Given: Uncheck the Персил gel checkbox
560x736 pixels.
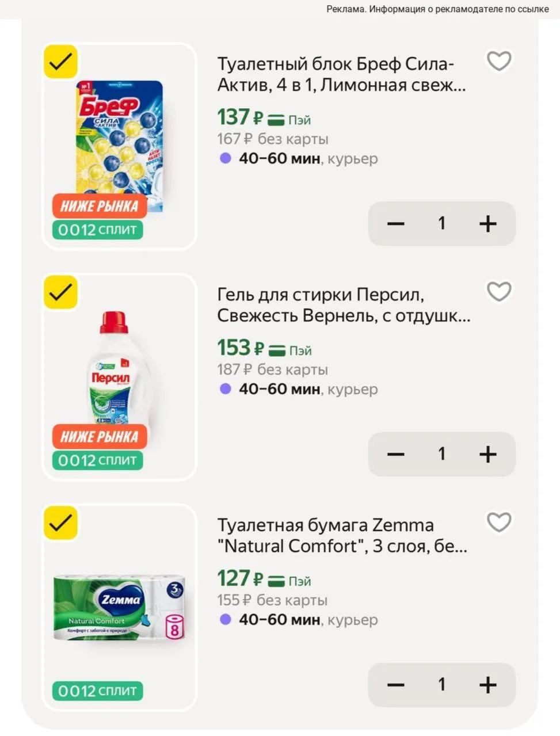Looking at the screenshot, I should coord(60,292).
